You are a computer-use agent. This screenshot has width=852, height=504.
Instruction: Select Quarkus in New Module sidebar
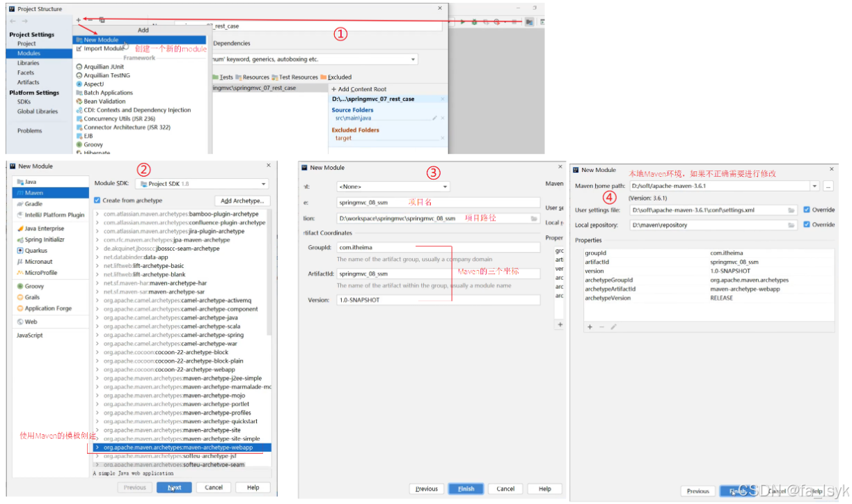click(51, 251)
